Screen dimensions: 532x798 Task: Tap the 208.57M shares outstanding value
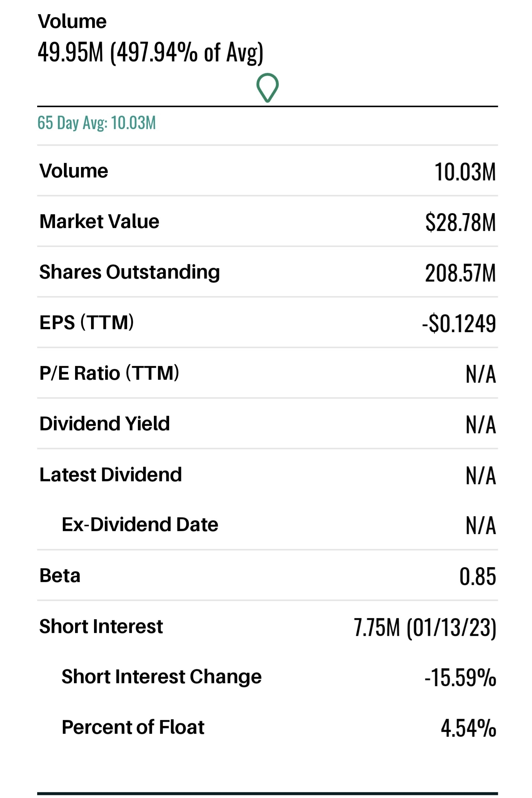pyautogui.click(x=460, y=273)
